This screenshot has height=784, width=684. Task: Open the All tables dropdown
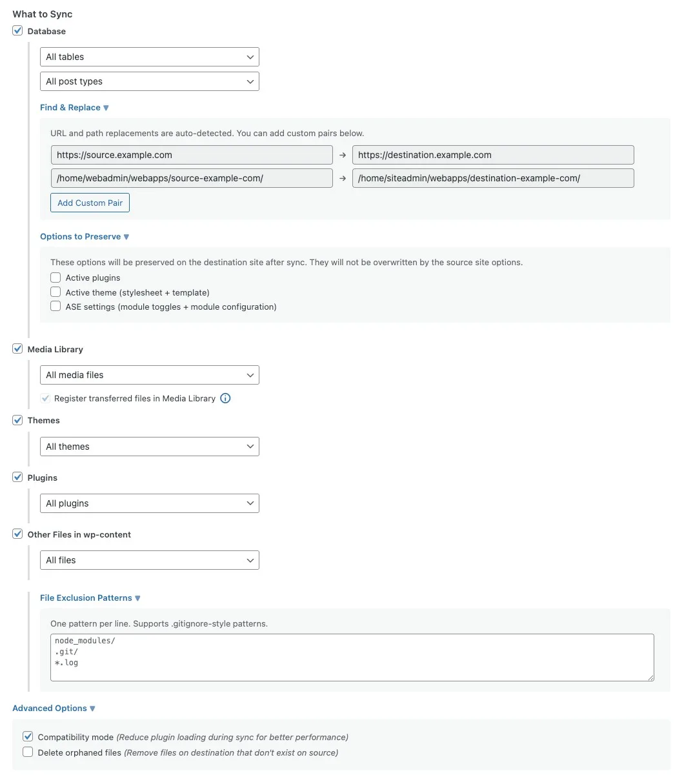(149, 57)
